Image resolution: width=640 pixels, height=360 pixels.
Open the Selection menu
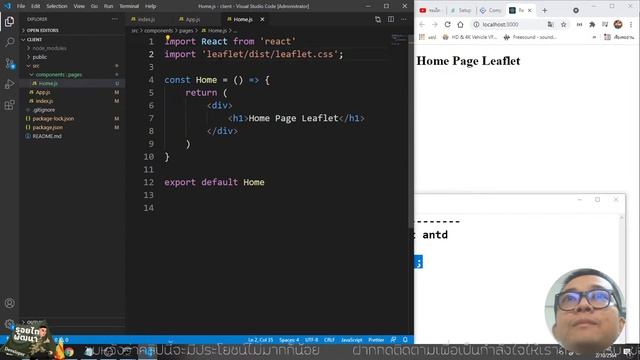57,6
